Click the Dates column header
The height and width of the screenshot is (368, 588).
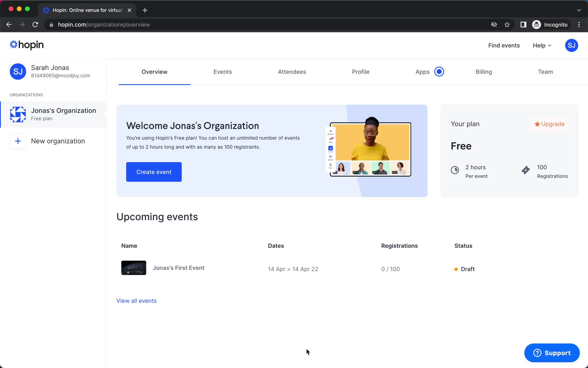point(276,246)
